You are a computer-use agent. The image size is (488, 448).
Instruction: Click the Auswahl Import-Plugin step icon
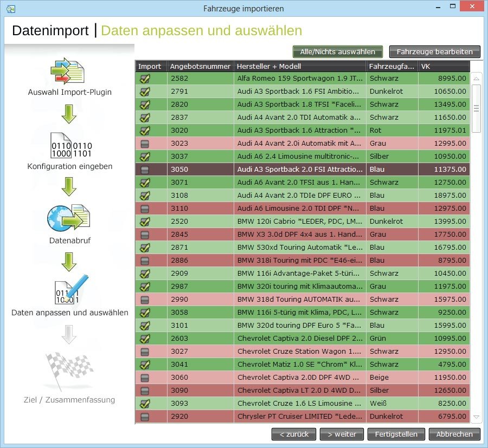click(x=68, y=71)
